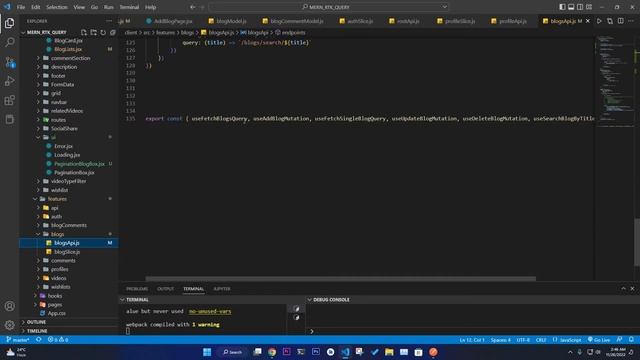
Task: Open Windows Start button
Action: (x=207, y=352)
